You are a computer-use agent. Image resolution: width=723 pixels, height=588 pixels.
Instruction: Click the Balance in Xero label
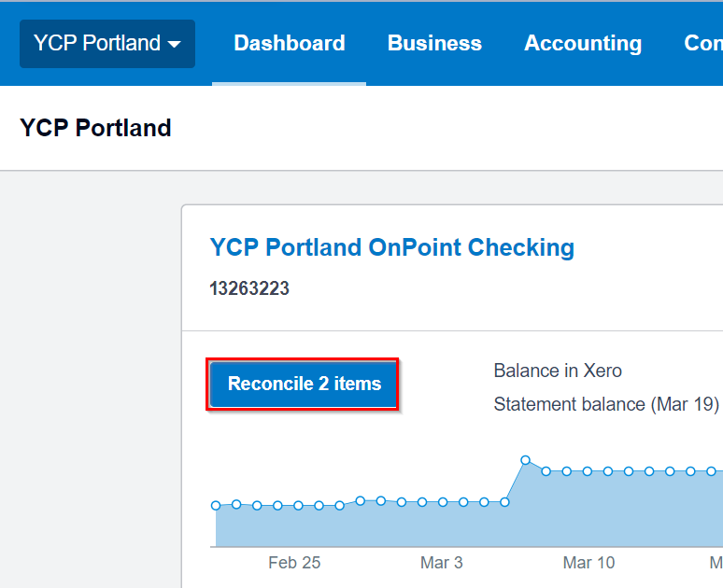pos(558,371)
